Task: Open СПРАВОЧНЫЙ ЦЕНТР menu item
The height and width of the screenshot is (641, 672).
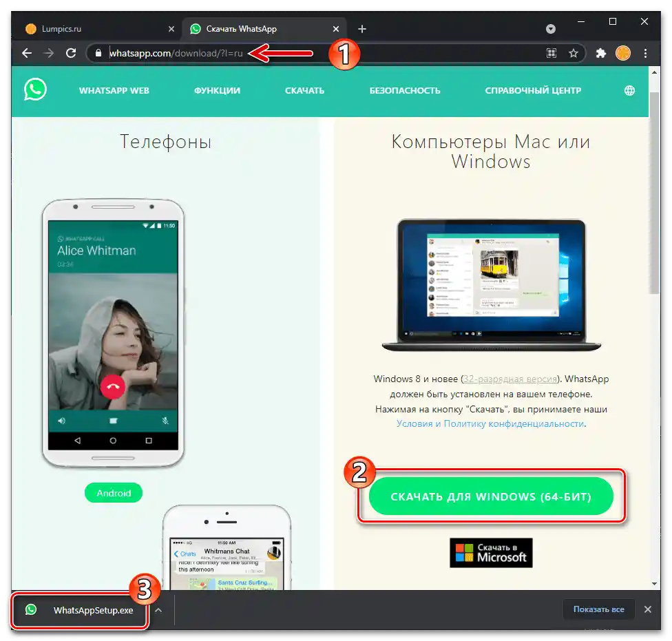Action: pyautogui.click(x=533, y=90)
